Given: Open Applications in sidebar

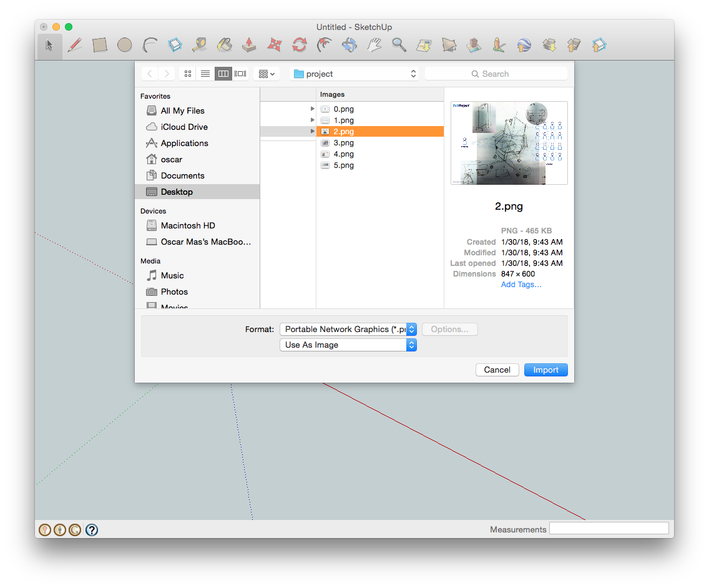Looking at the screenshot, I should click(197, 144).
